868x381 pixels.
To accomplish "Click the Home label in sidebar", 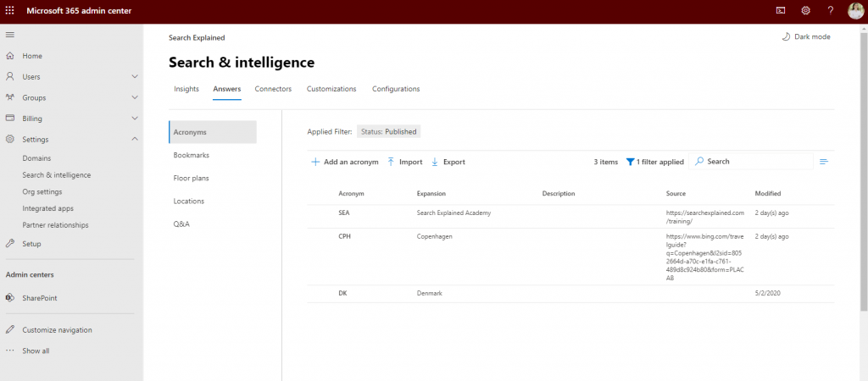I will click(32, 56).
